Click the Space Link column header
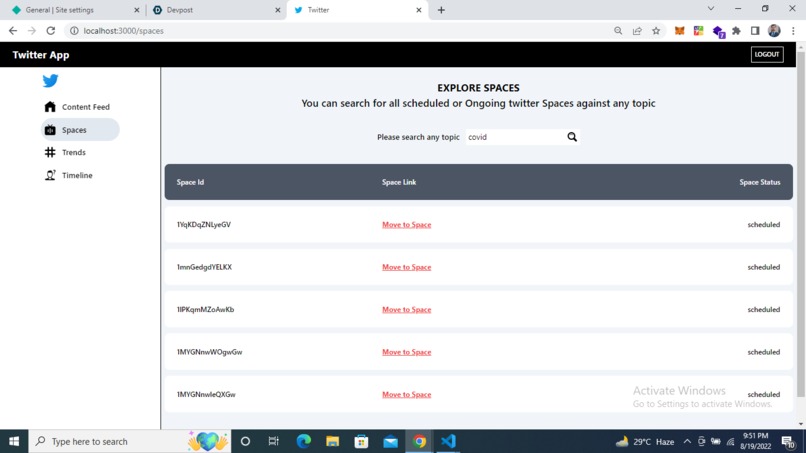806x453 pixels. [x=399, y=182]
